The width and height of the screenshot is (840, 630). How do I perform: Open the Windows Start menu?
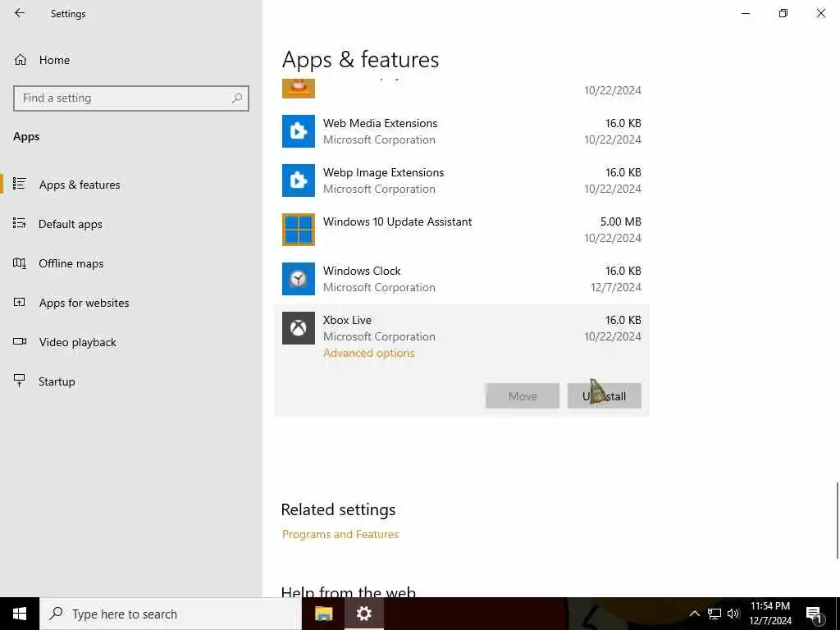[x=20, y=614]
